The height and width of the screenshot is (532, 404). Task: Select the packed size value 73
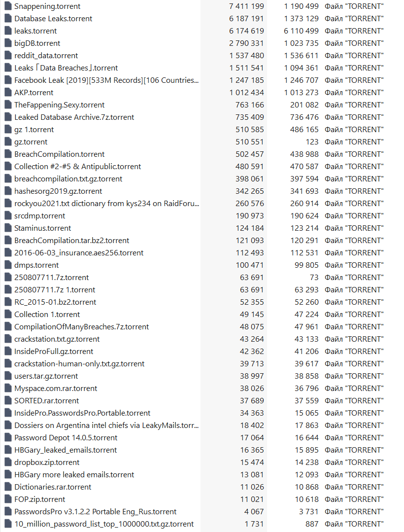click(x=314, y=278)
